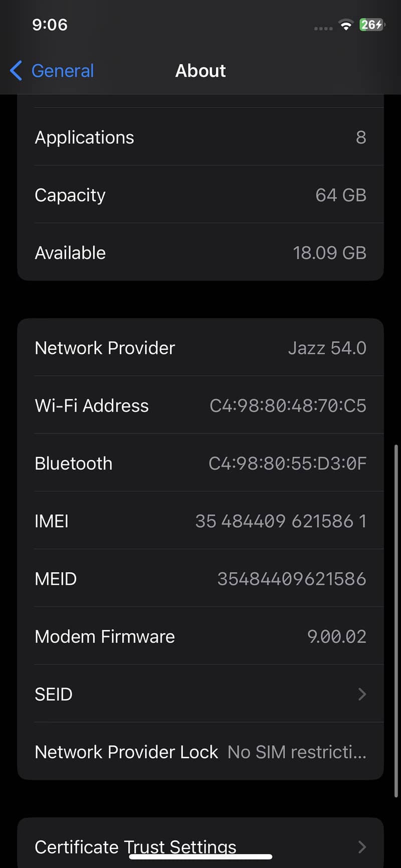Tap the MEID number value
The width and height of the screenshot is (401, 868).
(x=291, y=579)
